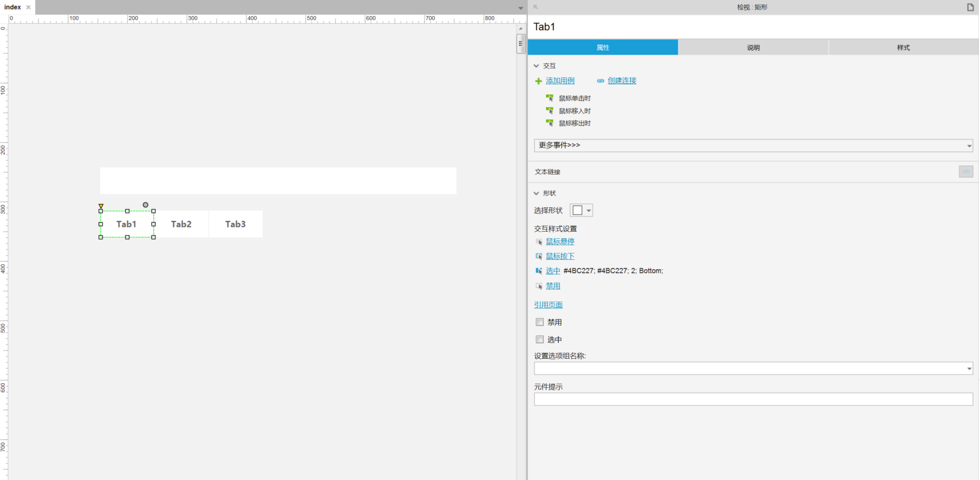Click the 交互样式设置 label
Viewport: 980px width, 480px height.
coord(555,229)
